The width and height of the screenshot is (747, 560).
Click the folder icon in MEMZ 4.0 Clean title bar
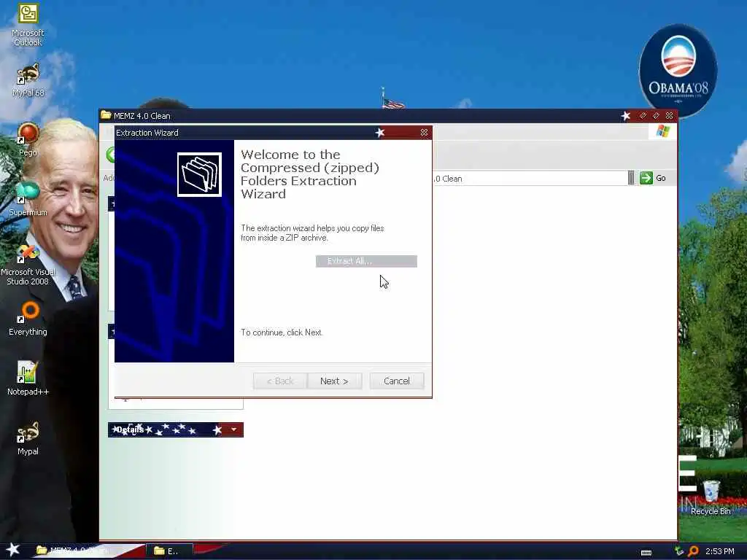pyautogui.click(x=106, y=115)
